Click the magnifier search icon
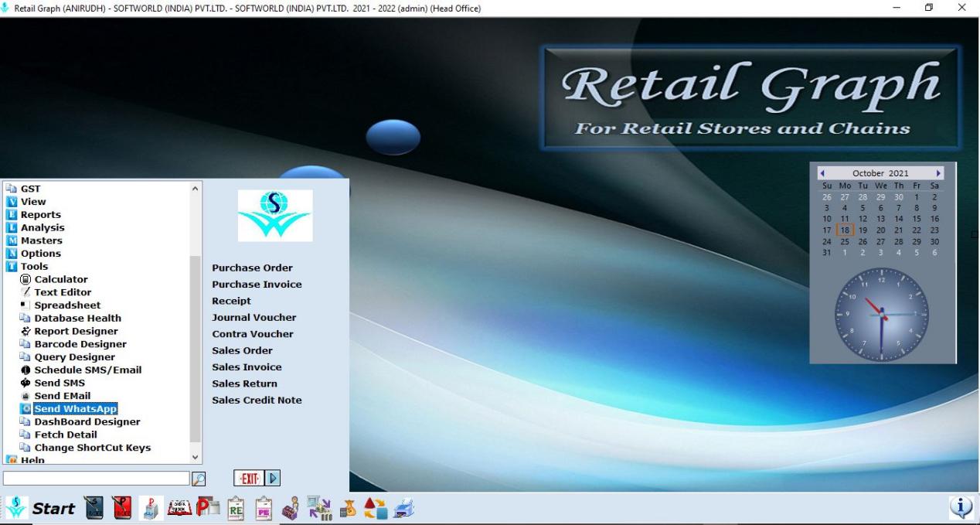Image resolution: width=980 pixels, height=525 pixels. [199, 479]
